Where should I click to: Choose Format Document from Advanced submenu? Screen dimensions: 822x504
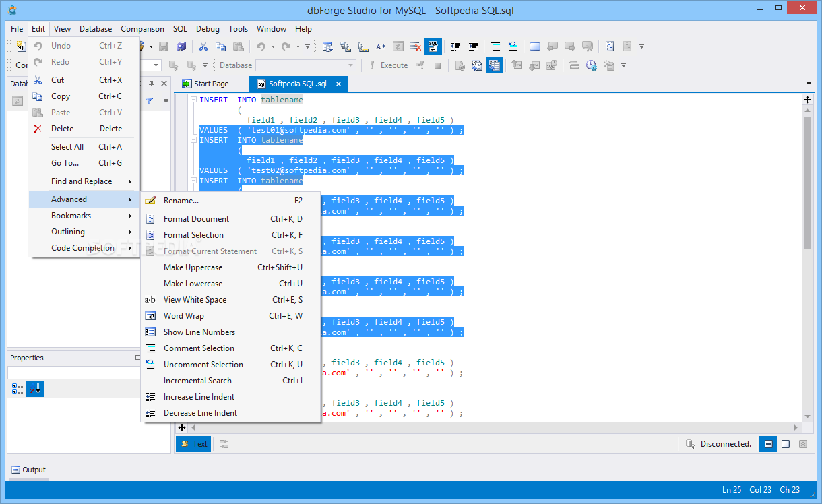230,219
